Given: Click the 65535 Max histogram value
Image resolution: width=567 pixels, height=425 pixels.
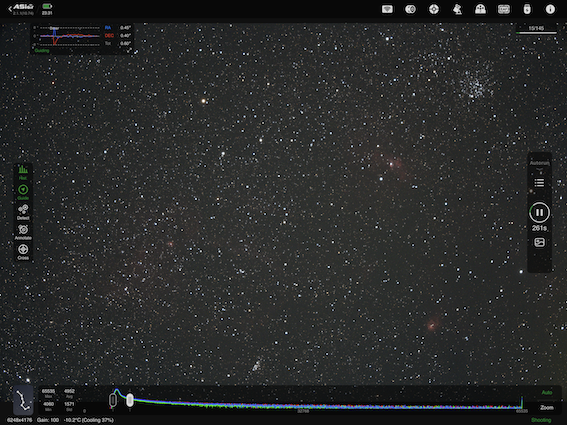Looking at the screenshot, I should (48, 391).
